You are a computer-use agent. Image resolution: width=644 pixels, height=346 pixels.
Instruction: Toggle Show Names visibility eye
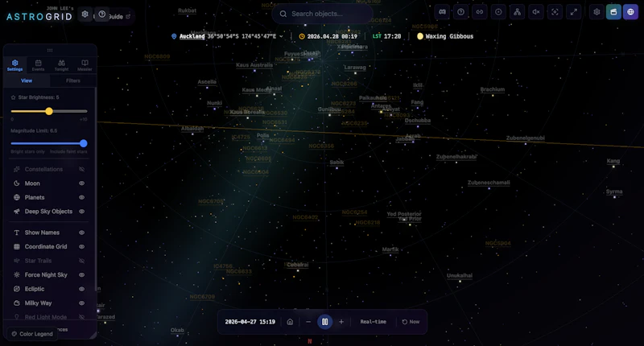[82, 233]
